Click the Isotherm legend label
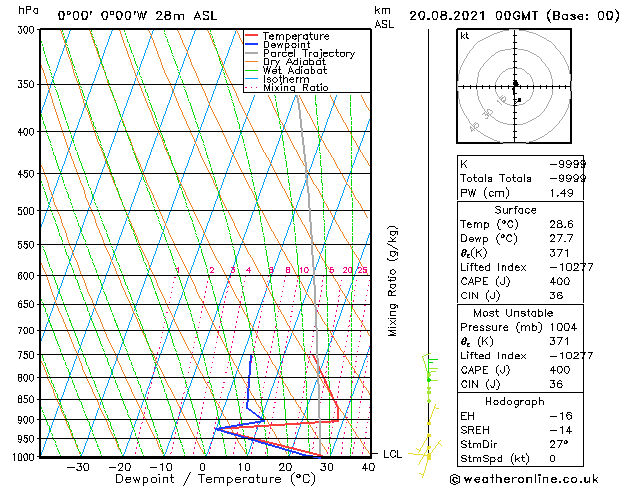The width and height of the screenshot is (629, 486). coord(286,79)
